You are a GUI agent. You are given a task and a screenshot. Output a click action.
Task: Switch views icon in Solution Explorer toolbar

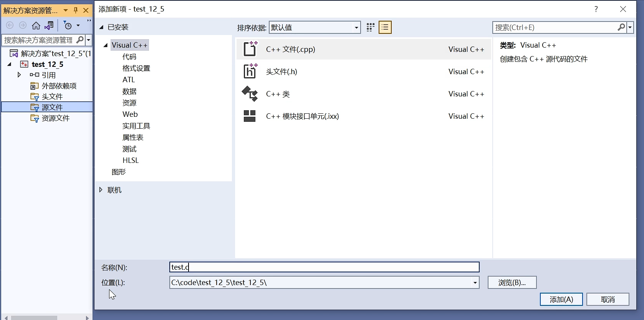click(49, 25)
